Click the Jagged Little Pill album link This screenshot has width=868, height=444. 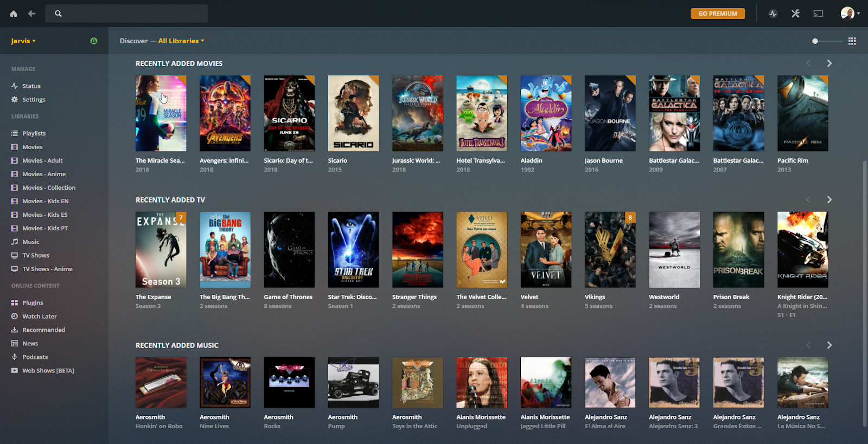542,426
